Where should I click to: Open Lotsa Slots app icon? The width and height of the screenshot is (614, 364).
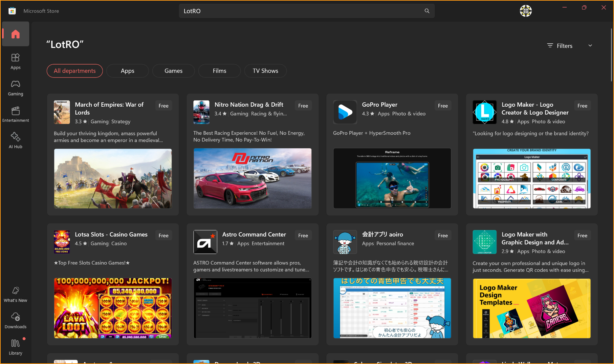[x=62, y=242]
